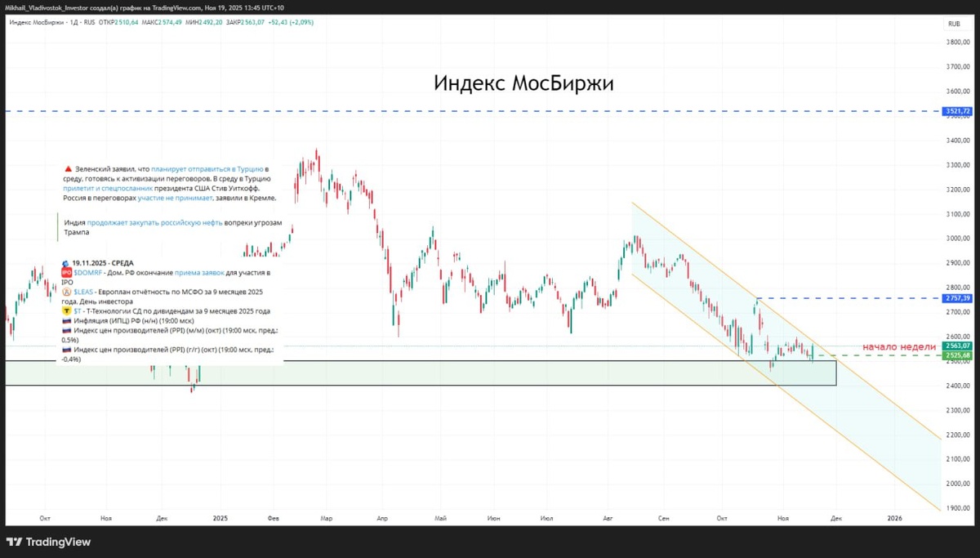The height and width of the screenshot is (558, 980).
Task: Click the yellow T-Технологии icon beside $T
Action: point(67,311)
